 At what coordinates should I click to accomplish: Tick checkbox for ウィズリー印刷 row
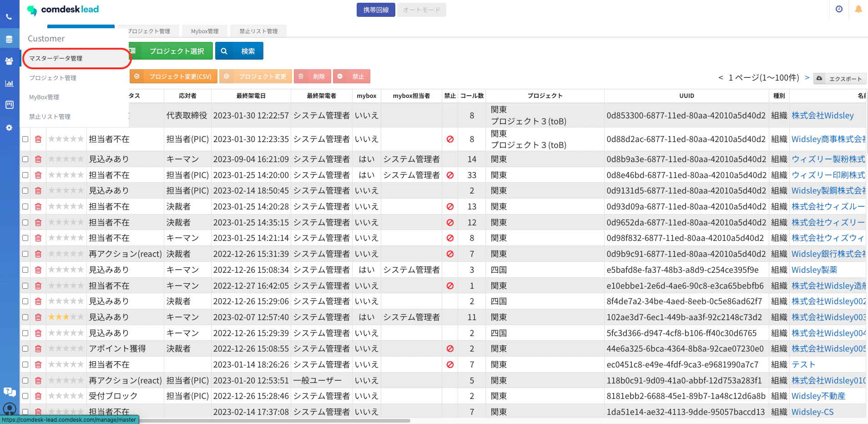click(x=25, y=175)
